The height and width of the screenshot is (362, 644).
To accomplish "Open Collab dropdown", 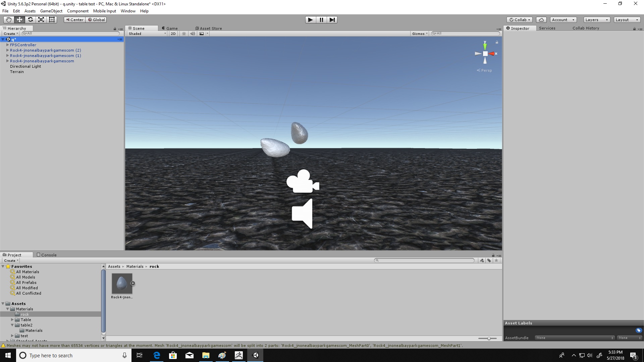I will (520, 20).
